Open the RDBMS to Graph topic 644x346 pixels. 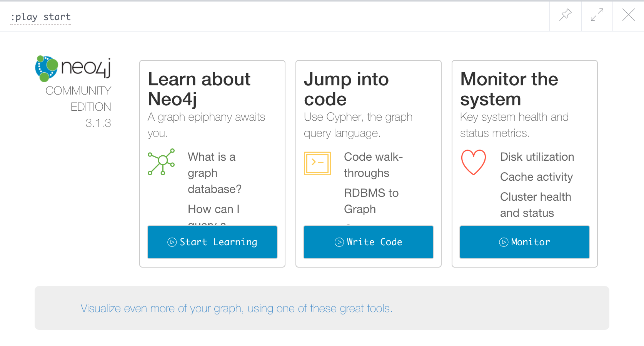click(x=371, y=201)
